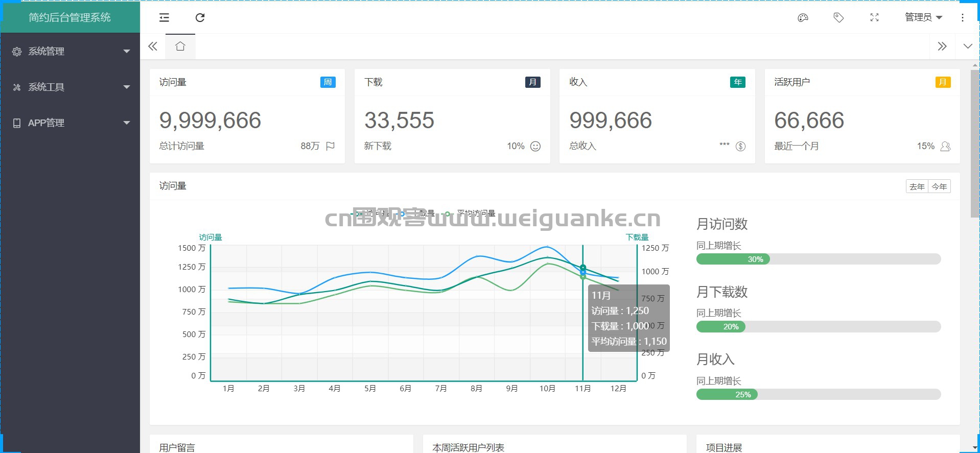Click the 月访问数 30% progress bar

click(x=819, y=259)
